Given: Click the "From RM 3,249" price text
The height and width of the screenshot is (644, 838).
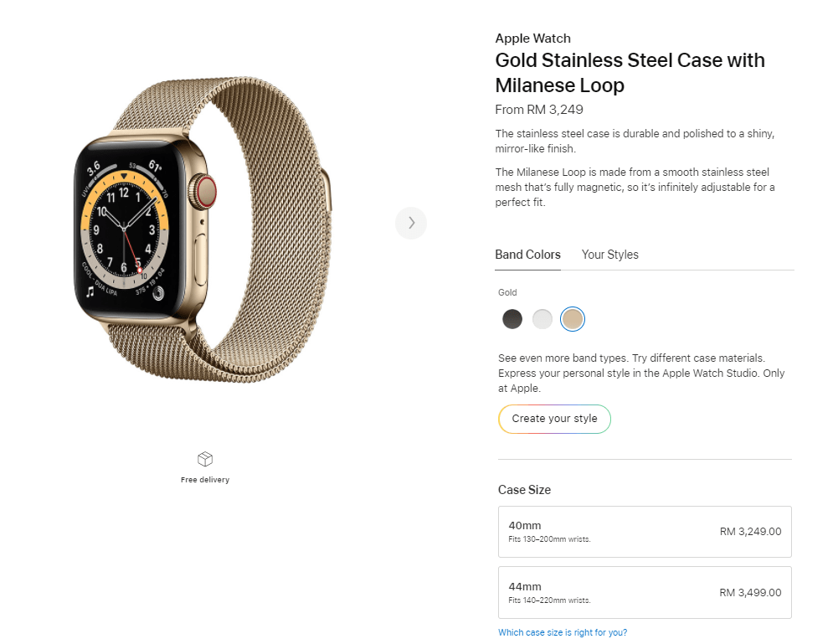Looking at the screenshot, I should tap(539, 110).
